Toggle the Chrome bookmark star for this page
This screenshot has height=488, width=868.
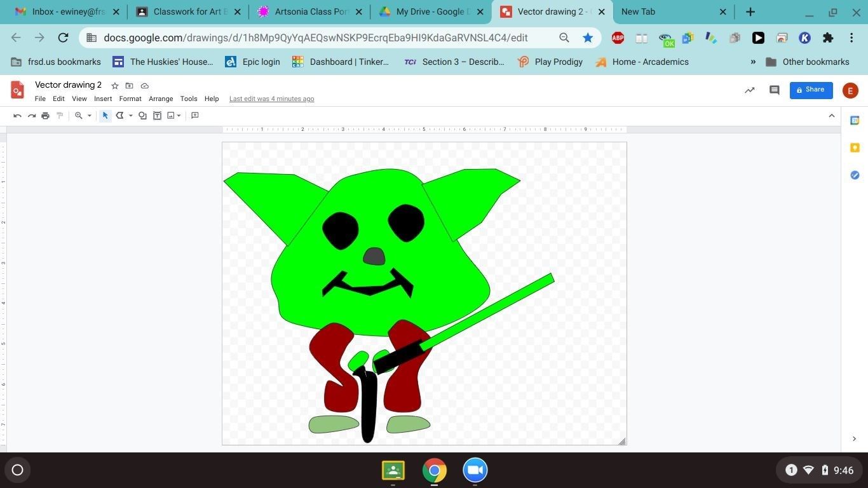tap(588, 38)
